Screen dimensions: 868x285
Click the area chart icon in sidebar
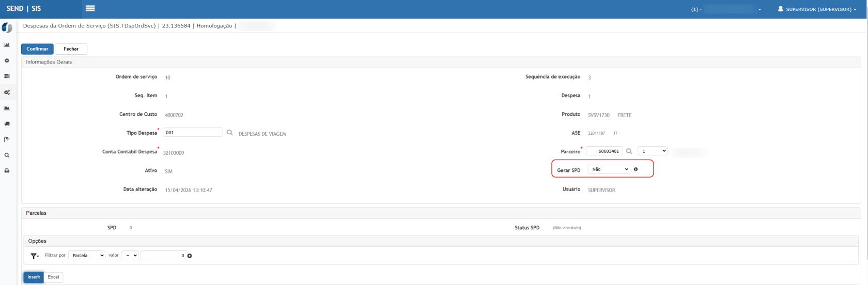pyautogui.click(x=7, y=108)
